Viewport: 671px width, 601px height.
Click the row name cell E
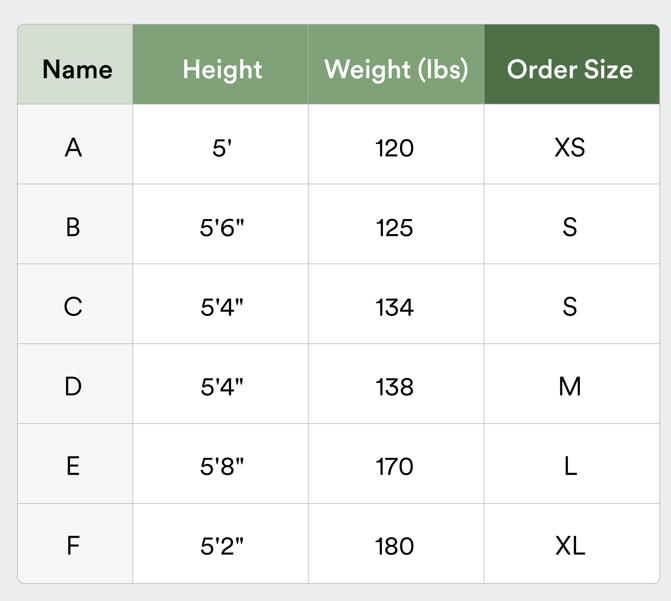click(73, 466)
